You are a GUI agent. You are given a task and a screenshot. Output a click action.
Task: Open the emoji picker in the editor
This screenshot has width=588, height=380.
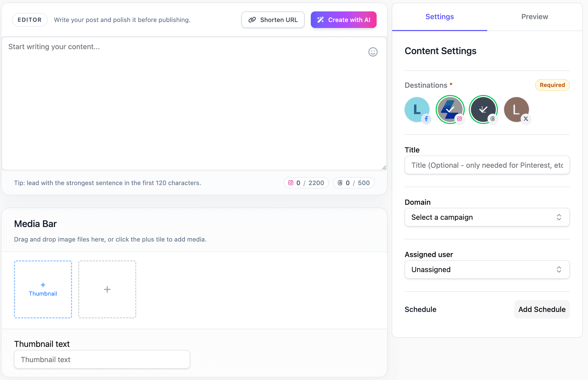(372, 52)
